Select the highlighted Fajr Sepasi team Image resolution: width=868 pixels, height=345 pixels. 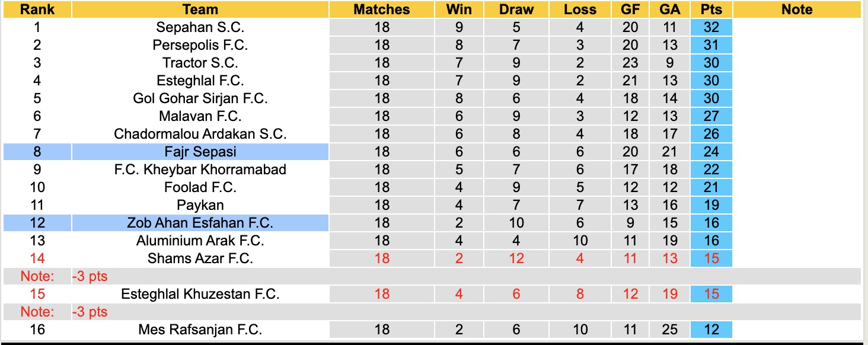(x=200, y=152)
